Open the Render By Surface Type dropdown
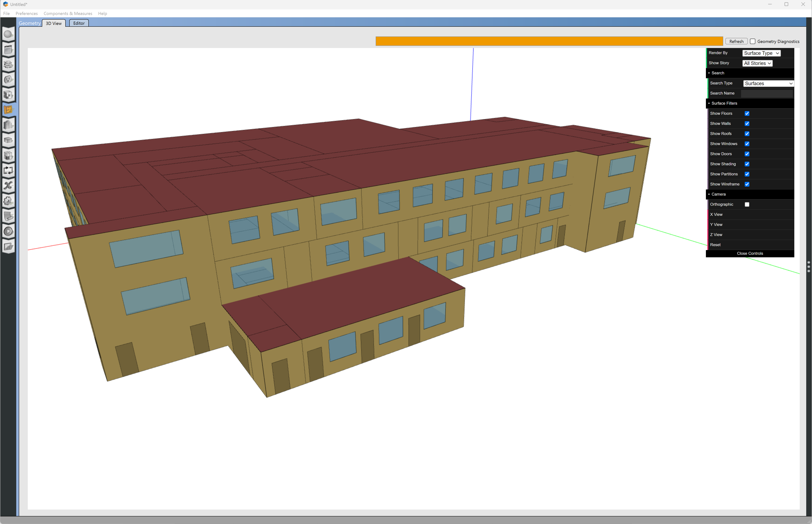This screenshot has height=524, width=812. pos(761,53)
